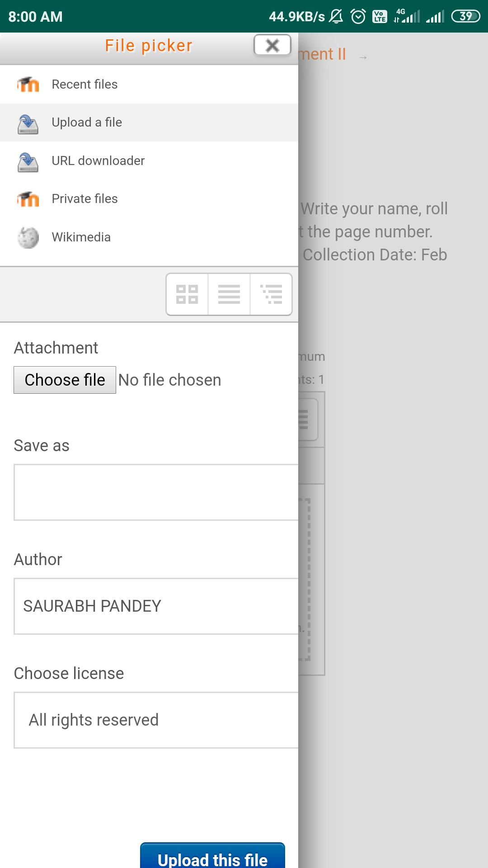
Task: Edit the Author field SAURABH PANDEY
Action: click(x=156, y=606)
